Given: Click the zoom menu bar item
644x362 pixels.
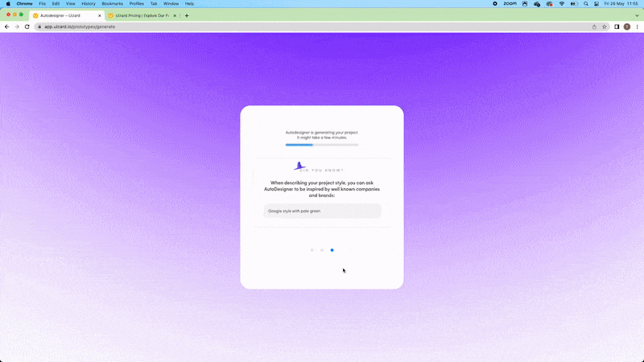Looking at the screenshot, I should click(510, 4).
